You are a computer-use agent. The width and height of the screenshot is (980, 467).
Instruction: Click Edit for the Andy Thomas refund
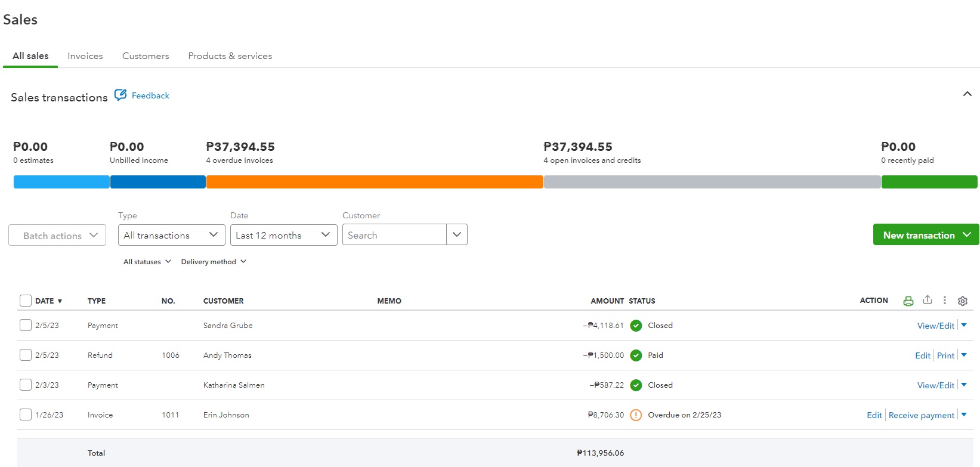(x=923, y=355)
